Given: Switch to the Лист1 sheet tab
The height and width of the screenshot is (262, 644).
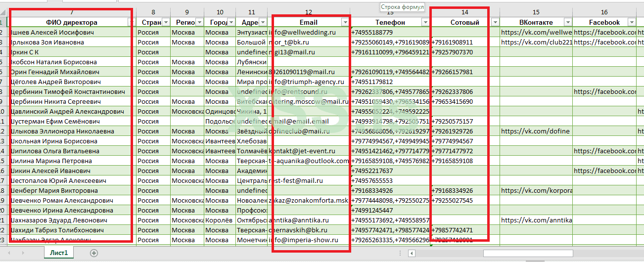Looking at the screenshot, I should 58,253.
